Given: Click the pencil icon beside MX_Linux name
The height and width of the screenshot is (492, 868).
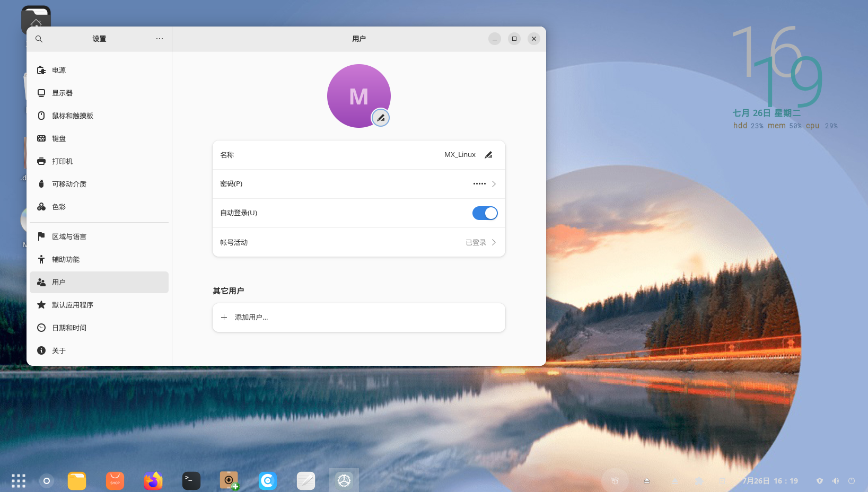Looking at the screenshot, I should tap(488, 155).
